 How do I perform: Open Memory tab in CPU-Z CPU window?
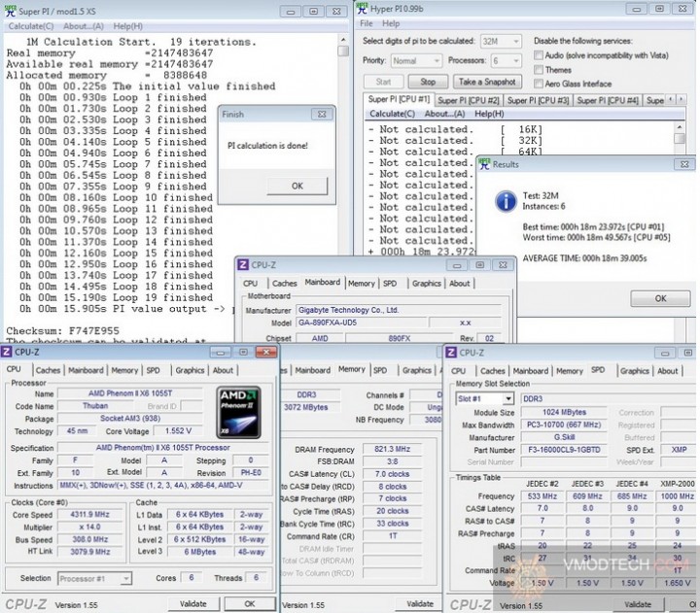[124, 370]
